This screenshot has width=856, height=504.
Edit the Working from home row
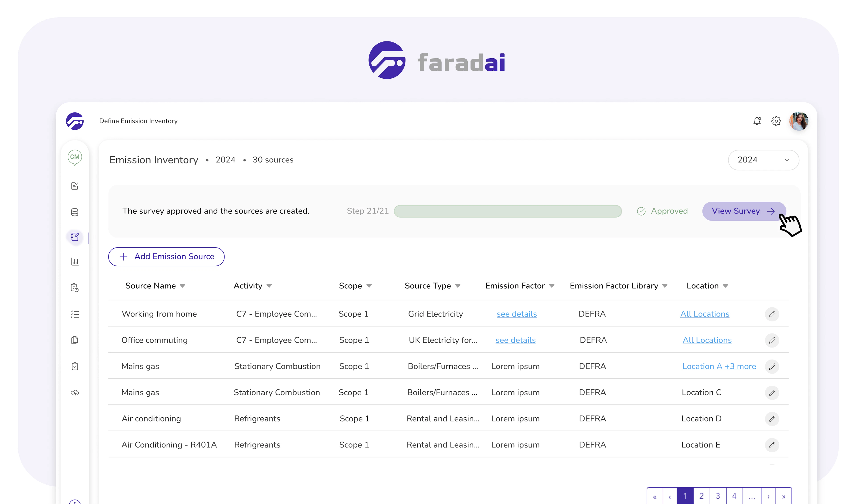pyautogui.click(x=772, y=314)
